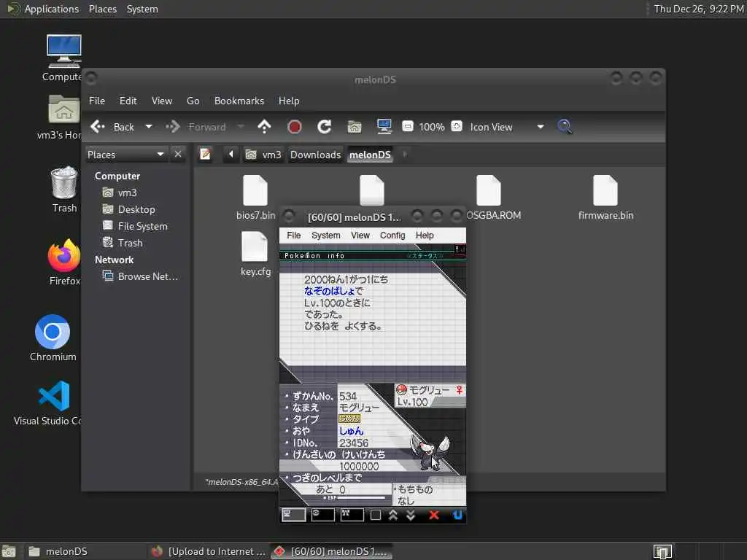Select Desktop in the Places sidebar
Image resolution: width=747 pixels, height=560 pixels.
pyautogui.click(x=129, y=209)
